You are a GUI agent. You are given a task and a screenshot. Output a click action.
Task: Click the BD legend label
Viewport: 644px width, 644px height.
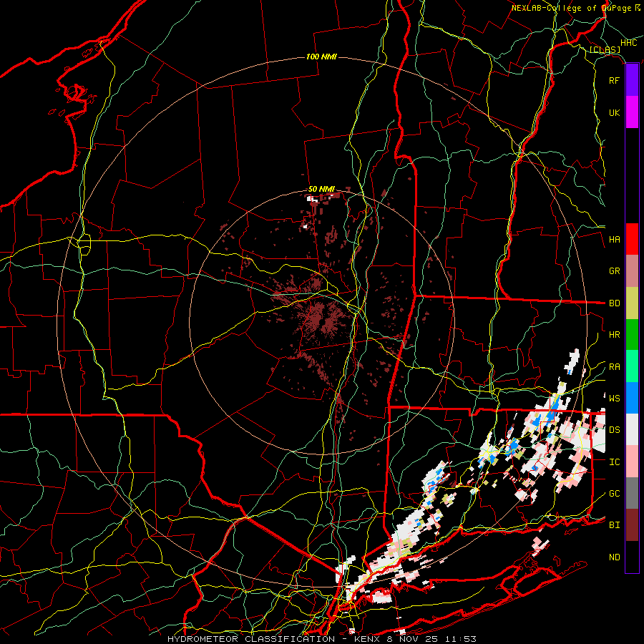click(x=615, y=303)
